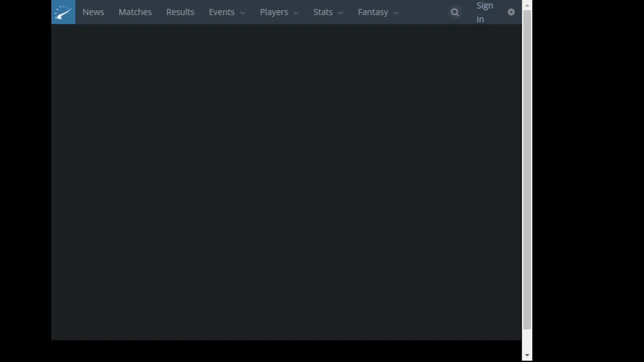Open the Results page

pos(180,12)
